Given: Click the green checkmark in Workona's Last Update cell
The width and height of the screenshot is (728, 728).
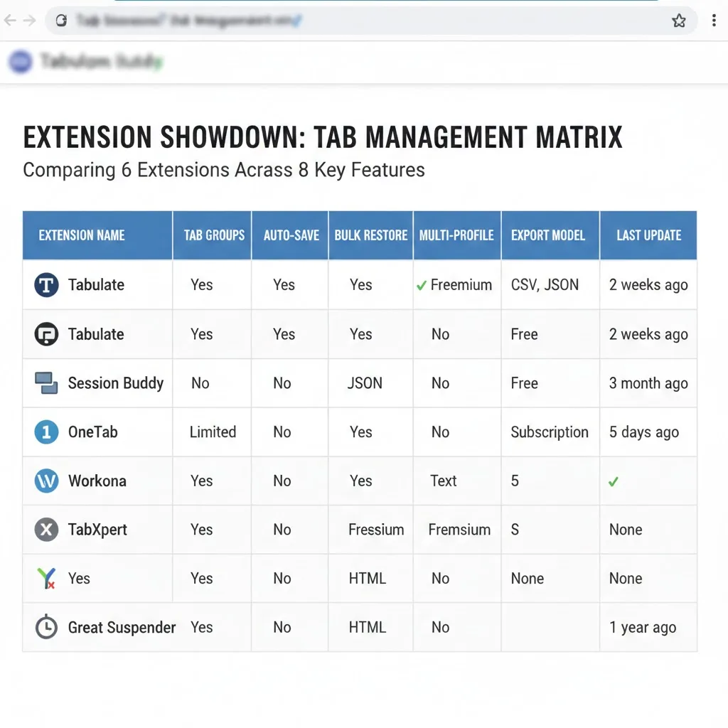Looking at the screenshot, I should pos(614,481).
